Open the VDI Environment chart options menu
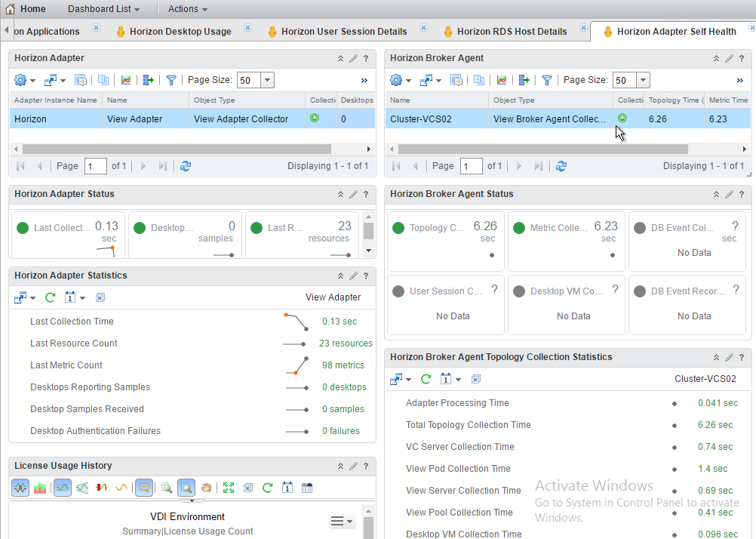 (x=342, y=521)
